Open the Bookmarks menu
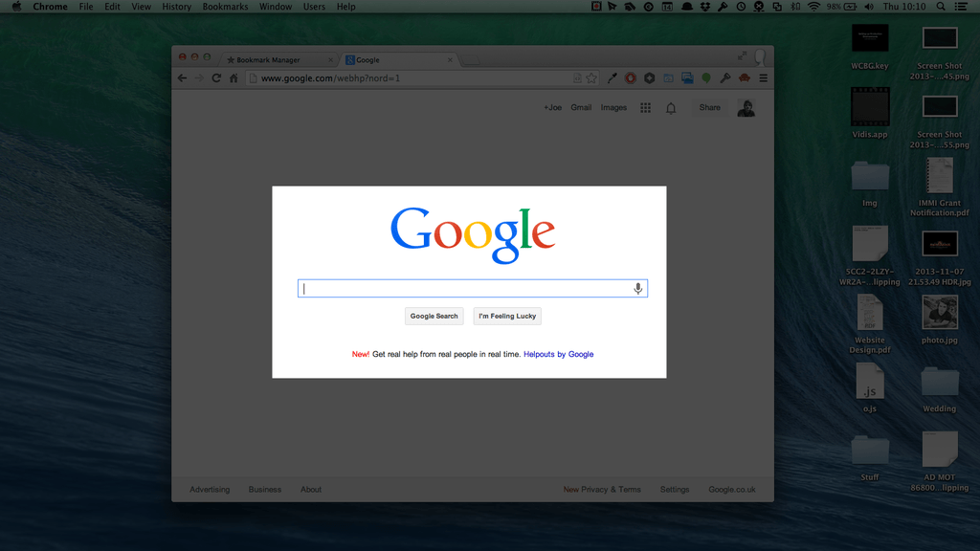Viewport: 980px width, 551px height. click(x=225, y=7)
